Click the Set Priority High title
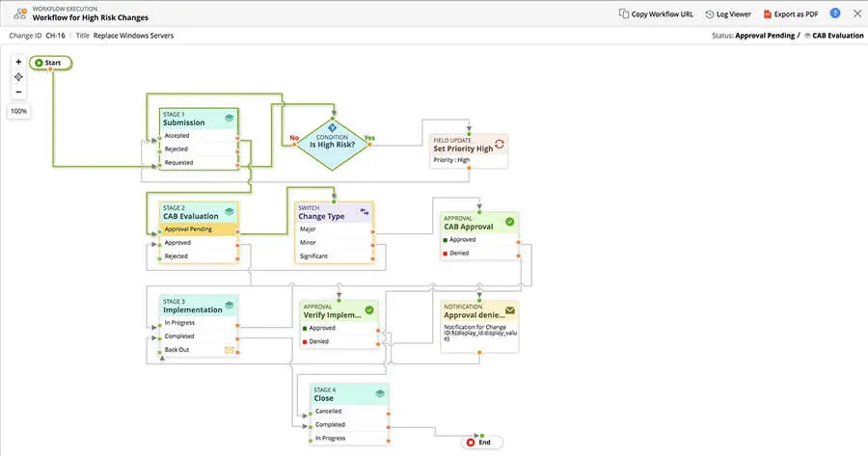868x456 pixels. pyautogui.click(x=463, y=148)
